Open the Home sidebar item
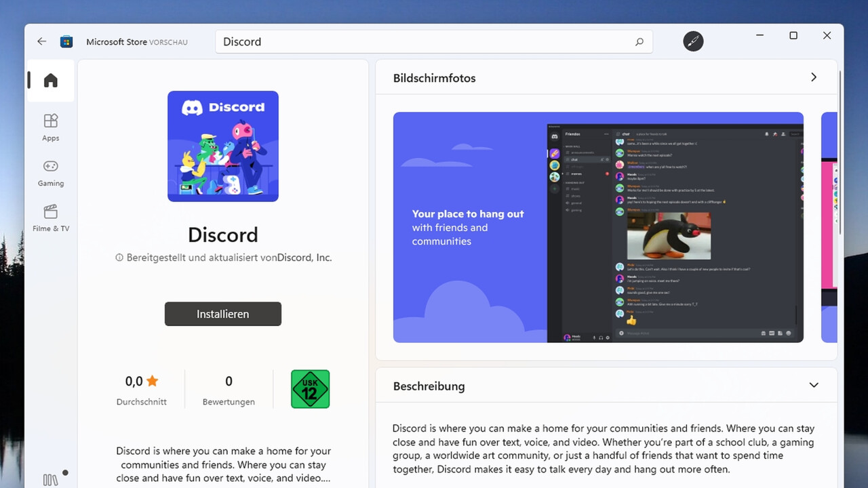Screen dimensions: 868x488 point(51,81)
